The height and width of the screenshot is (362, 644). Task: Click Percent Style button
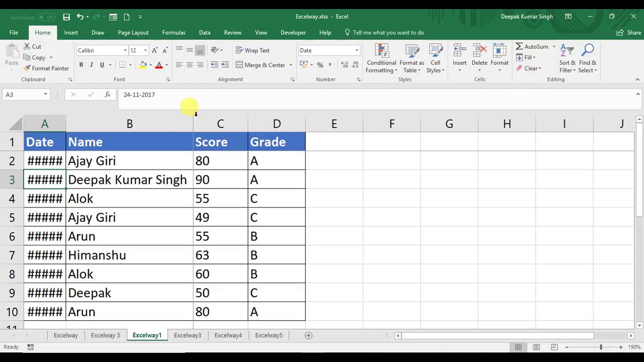(x=320, y=65)
